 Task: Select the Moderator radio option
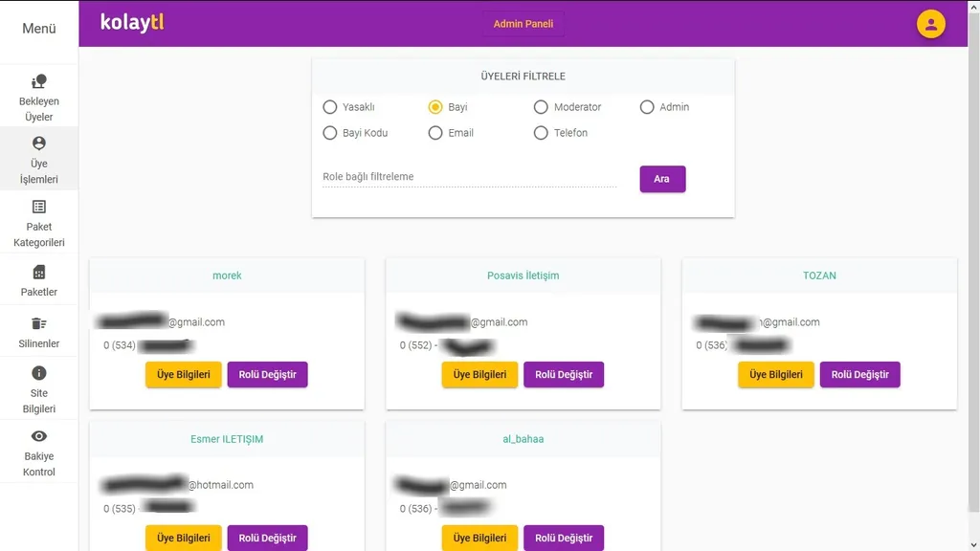541,107
